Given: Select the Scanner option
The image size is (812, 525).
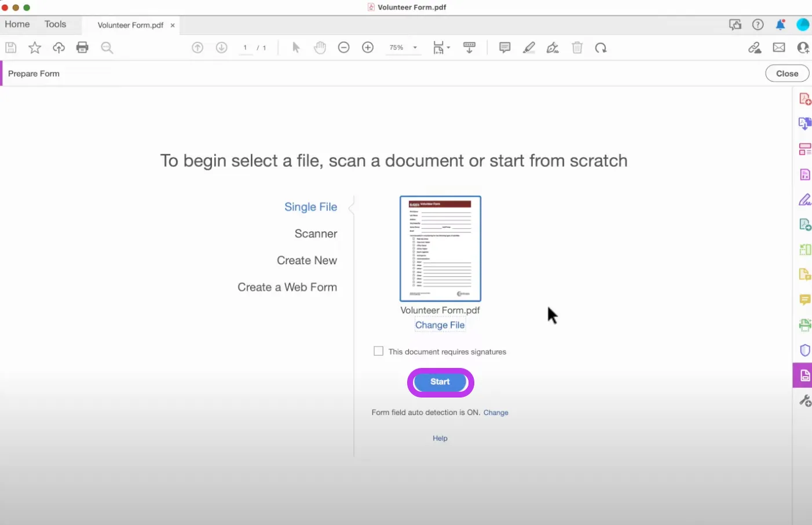Looking at the screenshot, I should pos(316,234).
